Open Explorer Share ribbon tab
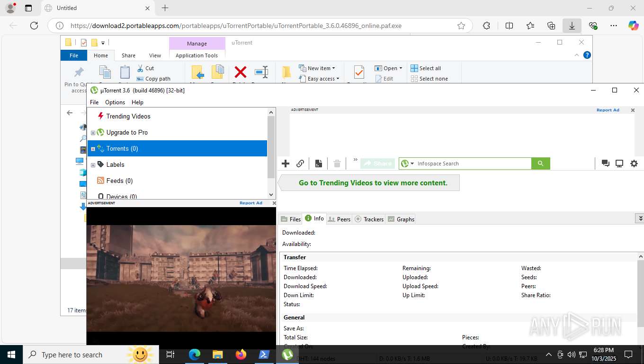This screenshot has width=644, height=364. (128, 55)
